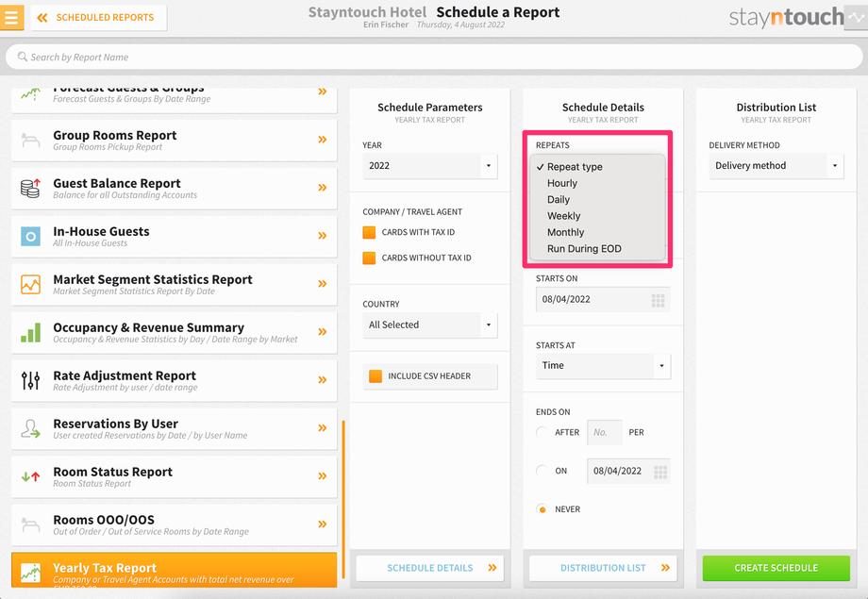Open the Year dropdown showing 2022
The image size is (868, 599).
pos(430,166)
